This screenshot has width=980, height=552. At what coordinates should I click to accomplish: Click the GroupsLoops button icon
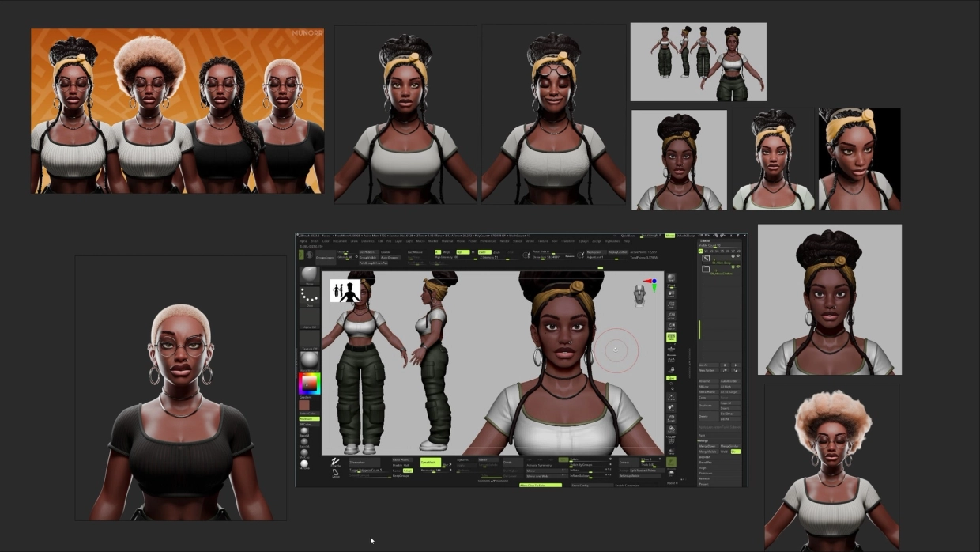coord(326,258)
